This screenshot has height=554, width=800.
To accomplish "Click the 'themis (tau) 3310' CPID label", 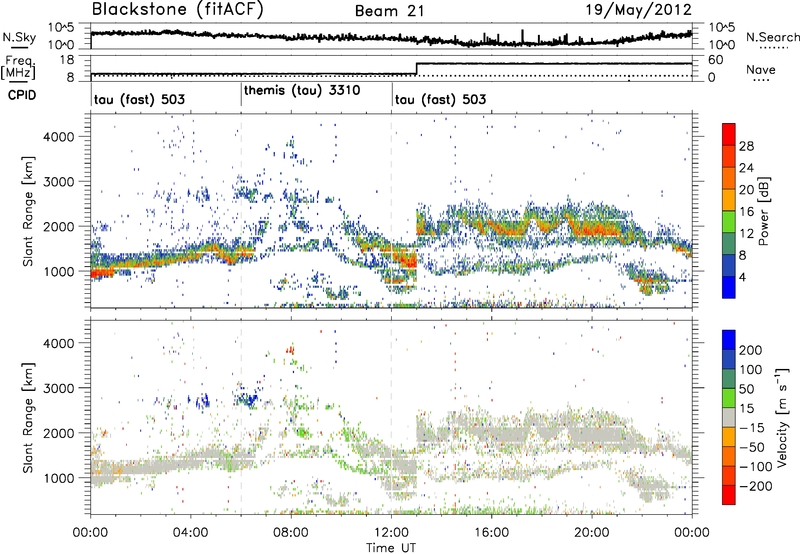I will (x=302, y=90).
